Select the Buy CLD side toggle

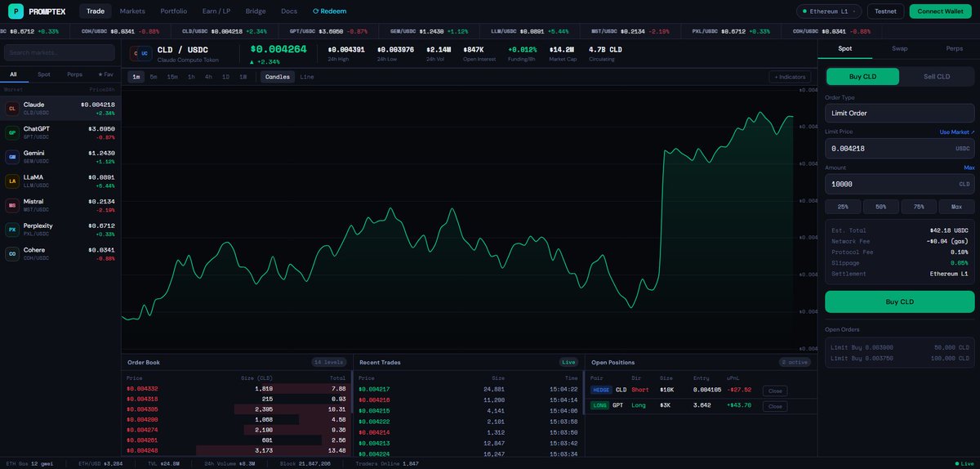(862, 76)
